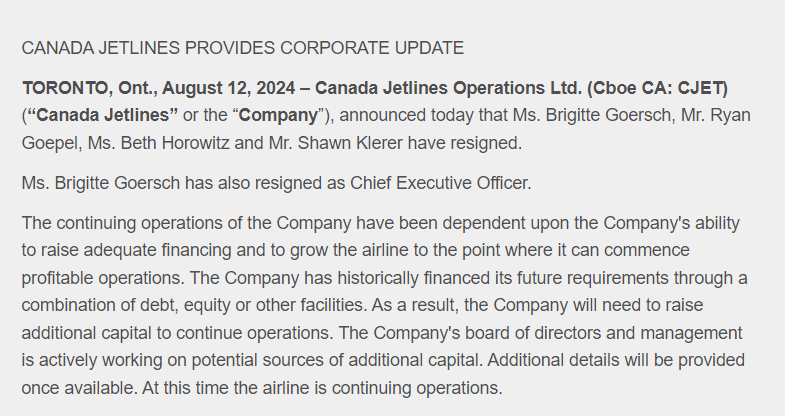Screen dimensions: 785x416
Task: Click the words 'have resigned.' ending first paragraph
Action: (465, 143)
